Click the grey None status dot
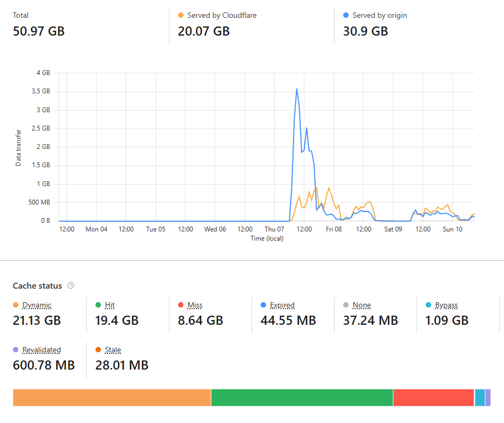The width and height of the screenshot is (504, 423). tap(346, 305)
